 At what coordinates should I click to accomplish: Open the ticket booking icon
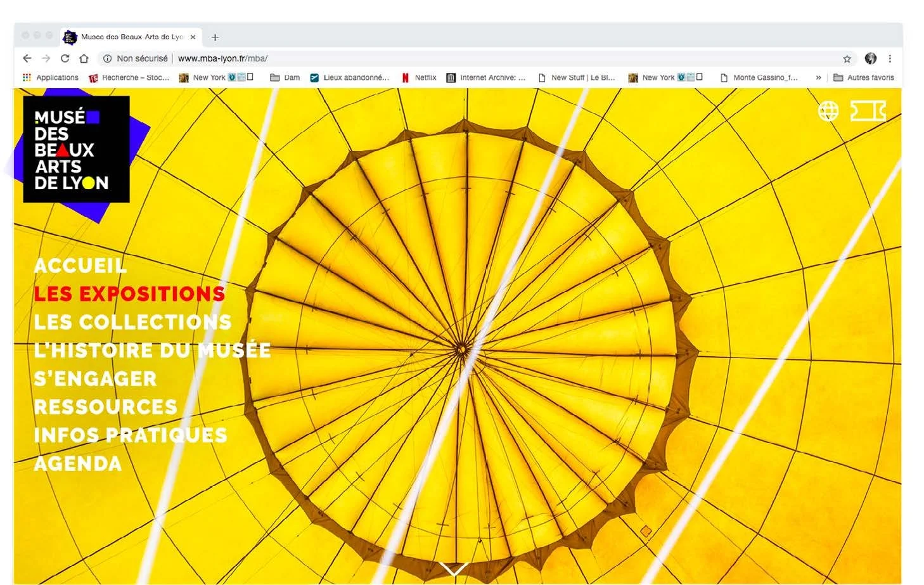pyautogui.click(x=868, y=111)
